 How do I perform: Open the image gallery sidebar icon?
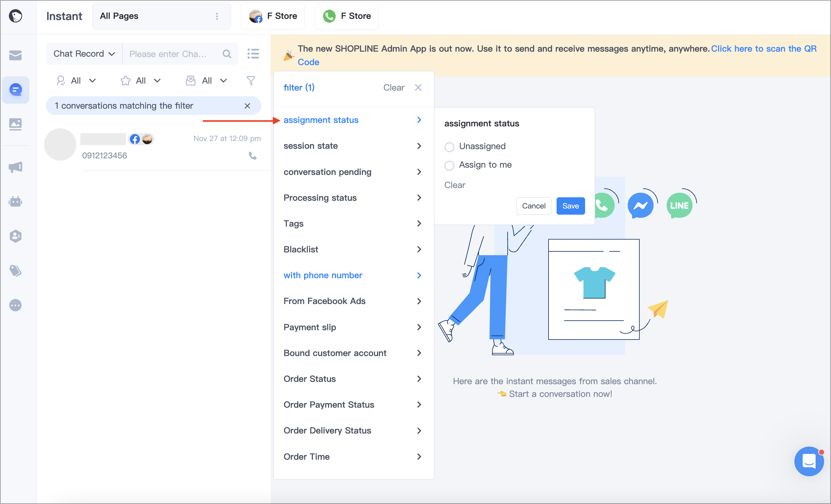pos(15,124)
